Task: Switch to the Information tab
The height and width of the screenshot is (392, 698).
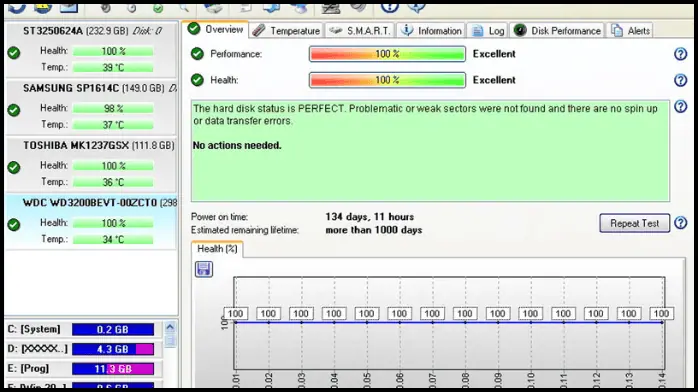Action: (x=431, y=31)
